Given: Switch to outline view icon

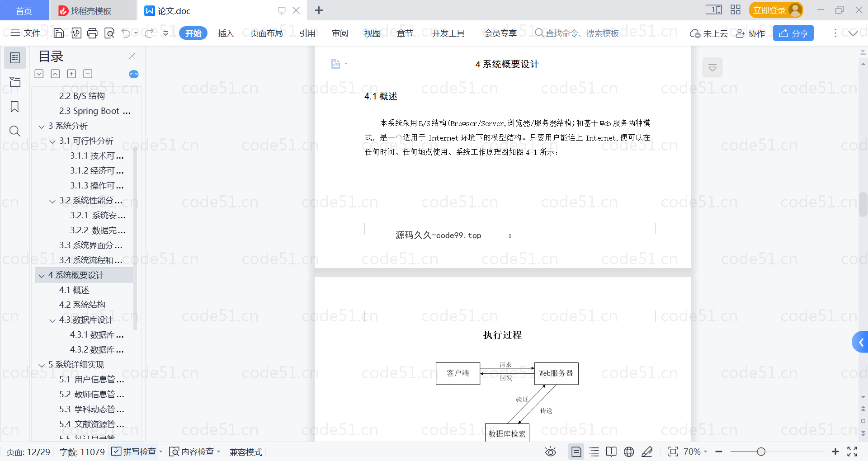Looking at the screenshot, I should pyautogui.click(x=594, y=452).
